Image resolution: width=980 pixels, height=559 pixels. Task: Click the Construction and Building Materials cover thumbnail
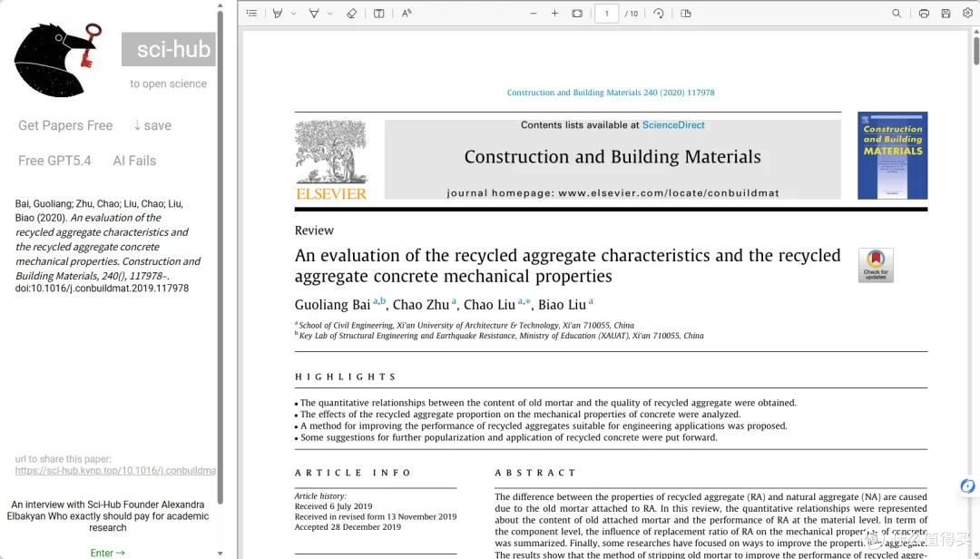tap(893, 156)
